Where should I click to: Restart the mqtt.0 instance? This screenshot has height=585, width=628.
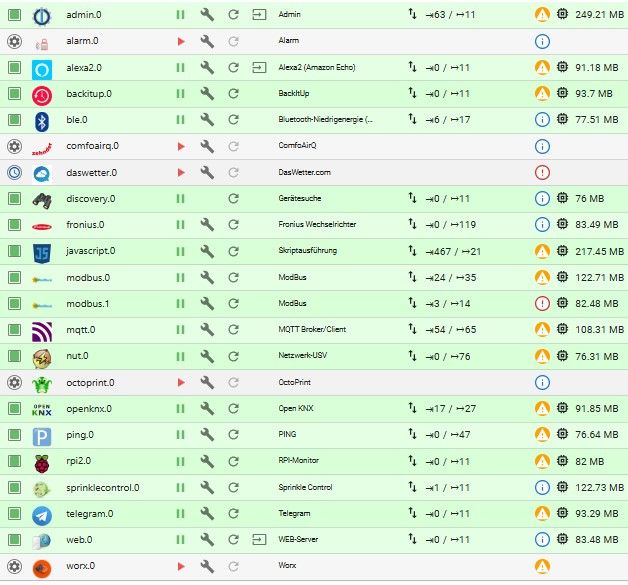coord(233,330)
